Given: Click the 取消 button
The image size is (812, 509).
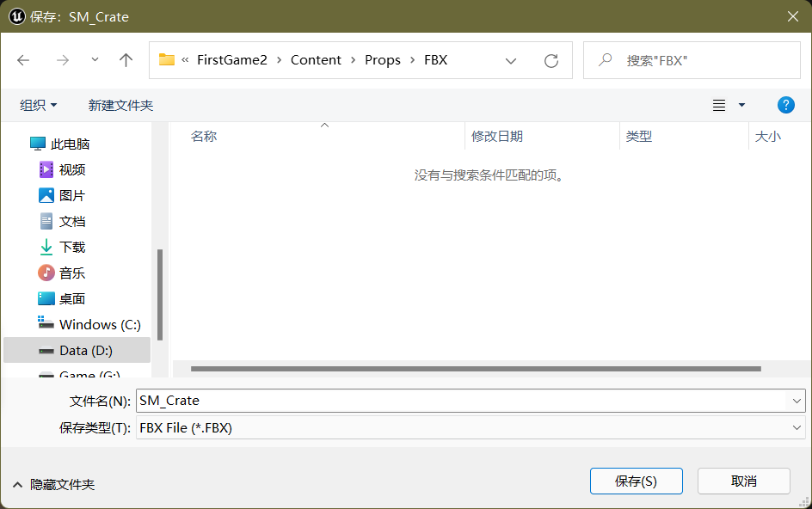Looking at the screenshot, I should tap(744, 481).
